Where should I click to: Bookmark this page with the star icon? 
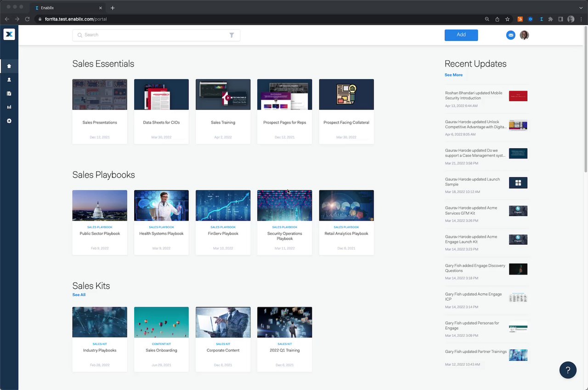tap(508, 19)
